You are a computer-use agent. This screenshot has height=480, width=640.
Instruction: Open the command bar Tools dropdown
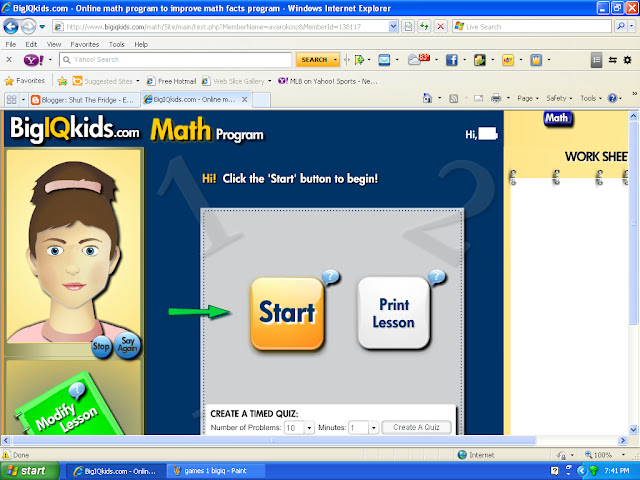pos(591,98)
